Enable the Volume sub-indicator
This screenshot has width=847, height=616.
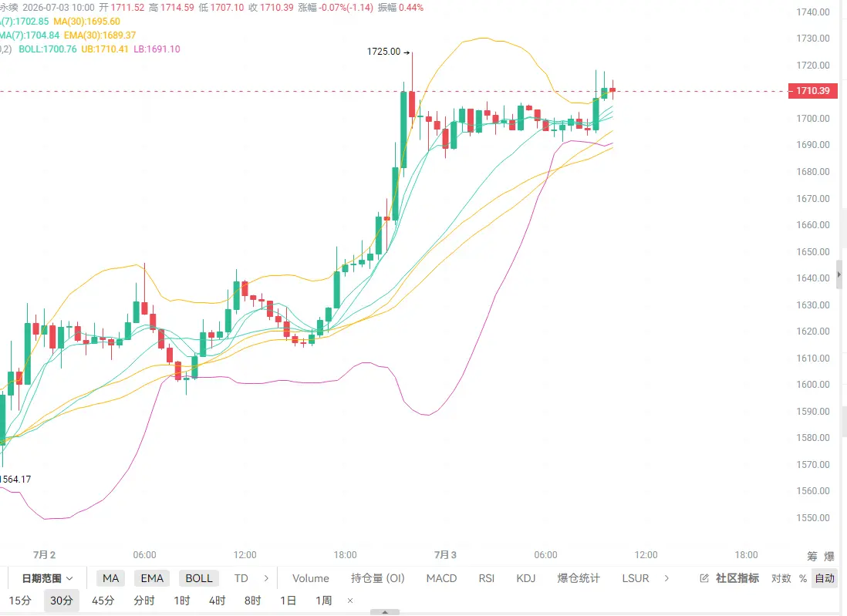[x=311, y=578]
